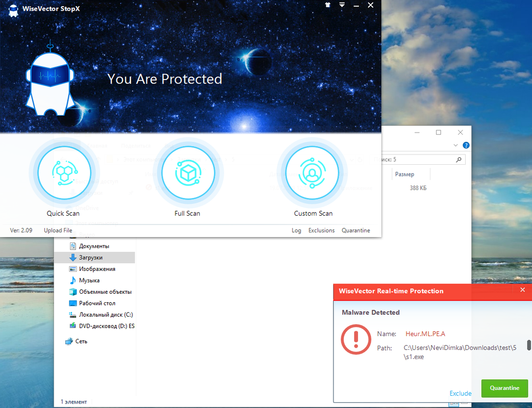Click the Документы folder icon
This screenshot has height=408, width=532.
72,246
